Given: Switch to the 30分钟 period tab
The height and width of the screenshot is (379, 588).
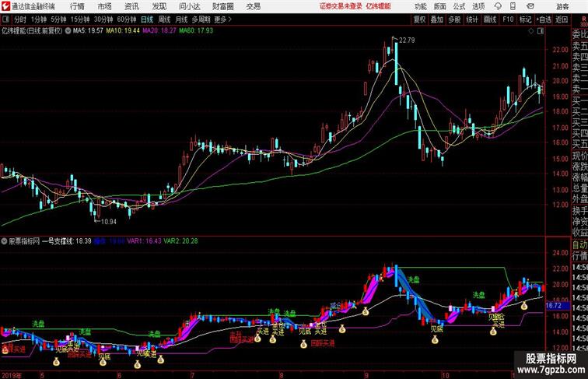Looking at the screenshot, I should coord(103,19).
